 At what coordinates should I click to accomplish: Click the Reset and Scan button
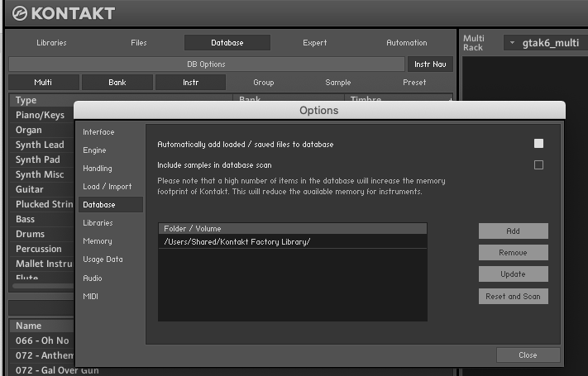tap(513, 296)
